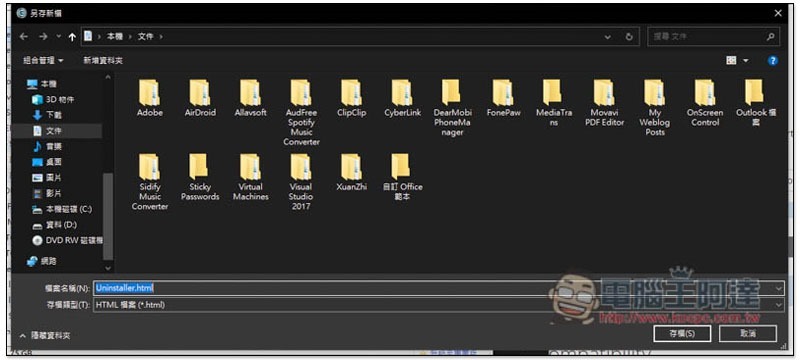This screenshot has height=360, width=800.
Task: Expand address bar history dropdown
Action: tap(607, 37)
